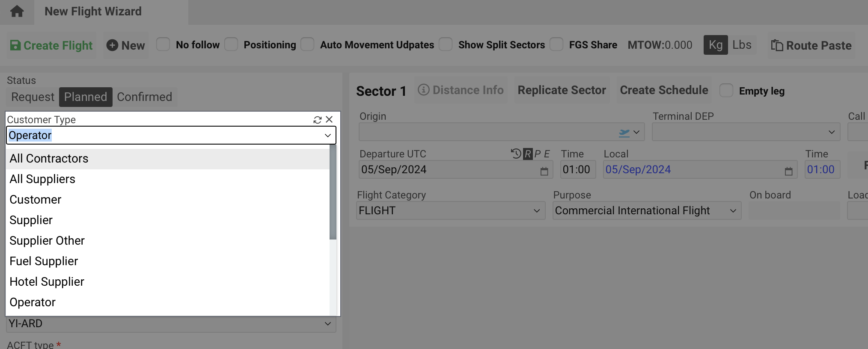Click the Origin airport lookup plane icon
This screenshot has height=349, width=868.
[624, 133]
